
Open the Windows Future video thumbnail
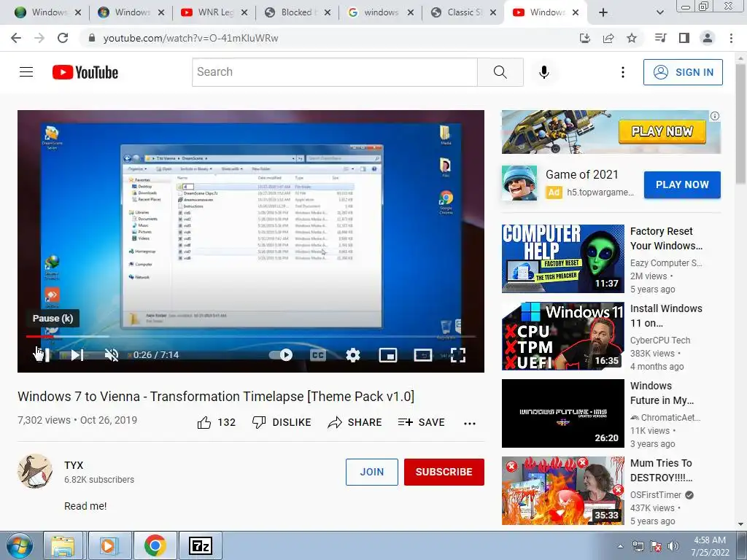pos(563,413)
